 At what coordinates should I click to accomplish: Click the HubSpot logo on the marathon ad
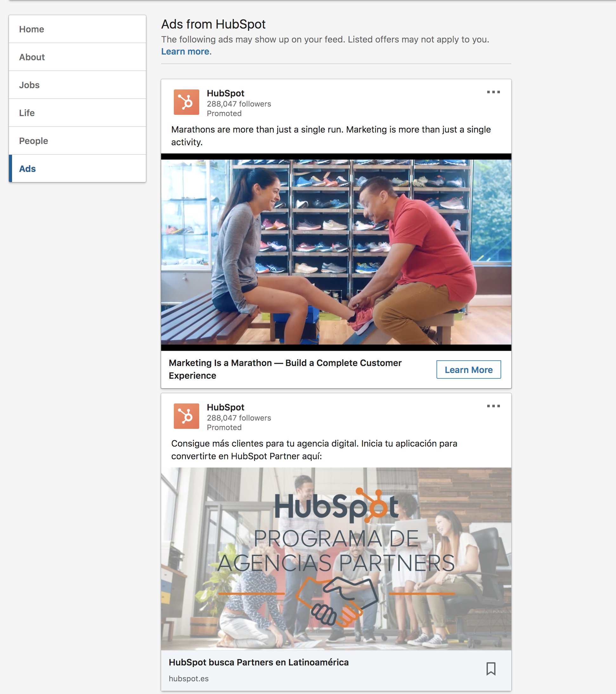[x=187, y=102]
